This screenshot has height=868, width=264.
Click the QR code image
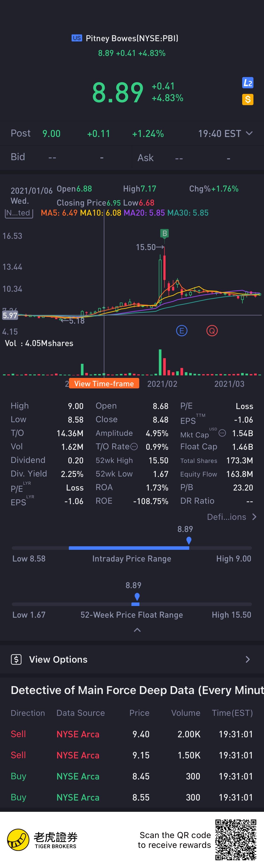click(236, 840)
